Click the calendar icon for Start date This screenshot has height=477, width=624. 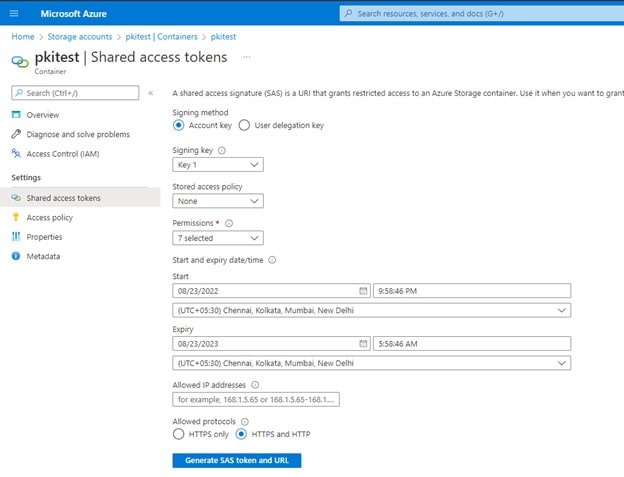(362, 291)
